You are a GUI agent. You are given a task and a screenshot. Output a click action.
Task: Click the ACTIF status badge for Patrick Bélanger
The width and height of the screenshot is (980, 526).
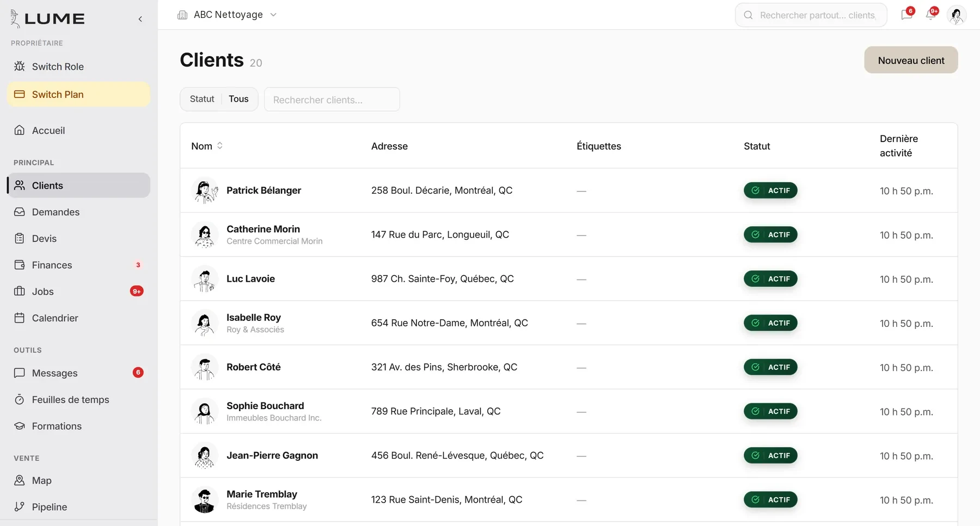click(x=770, y=190)
